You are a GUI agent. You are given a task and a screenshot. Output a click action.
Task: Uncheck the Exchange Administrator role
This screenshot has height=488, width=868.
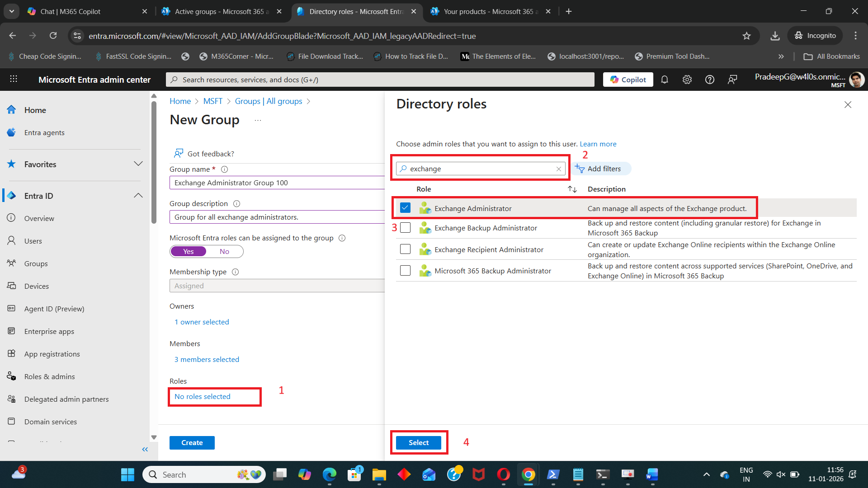tap(406, 207)
